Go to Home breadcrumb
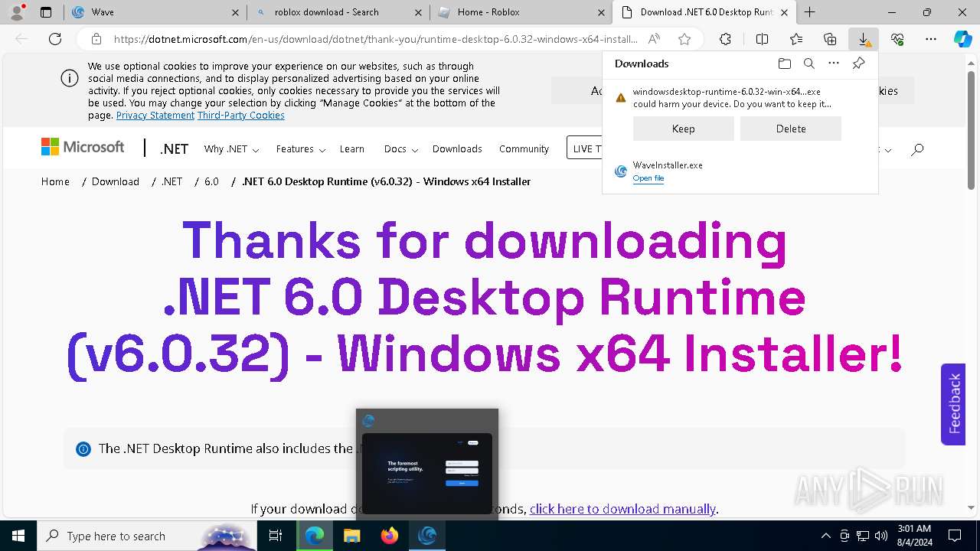This screenshot has height=551, width=980. [55, 181]
